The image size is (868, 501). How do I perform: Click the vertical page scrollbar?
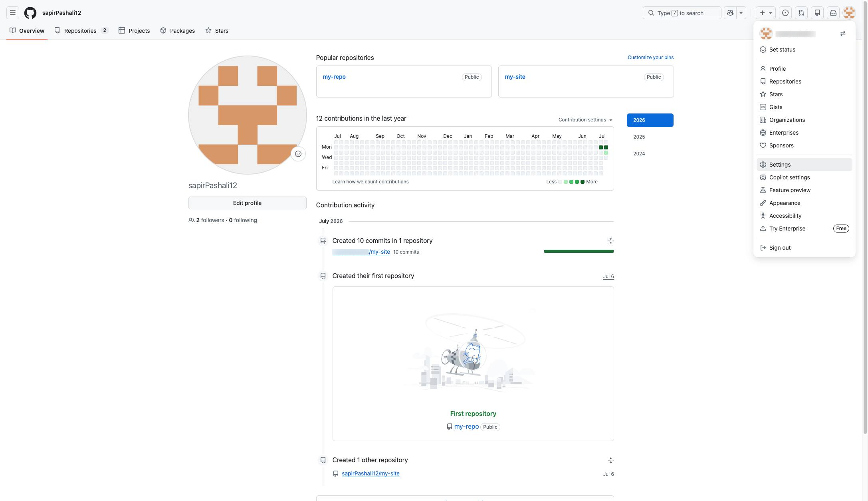point(865,218)
